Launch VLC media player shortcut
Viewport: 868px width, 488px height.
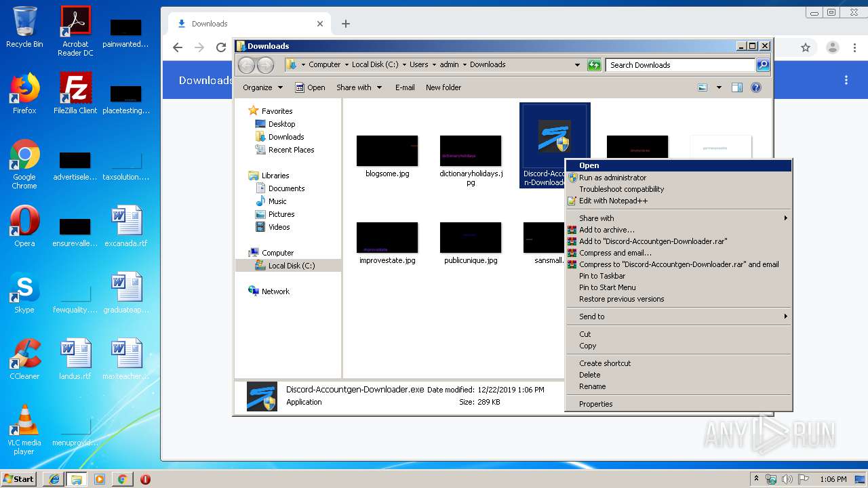tap(24, 430)
